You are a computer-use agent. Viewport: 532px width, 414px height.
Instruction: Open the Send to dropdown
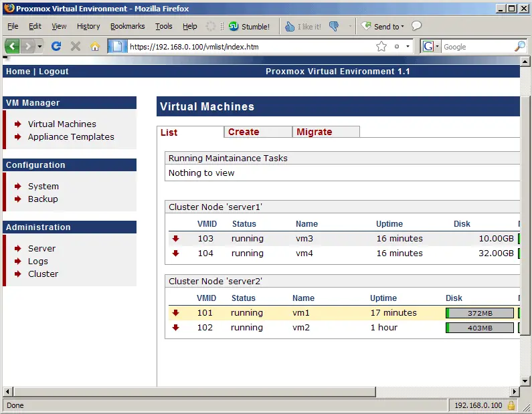383,27
